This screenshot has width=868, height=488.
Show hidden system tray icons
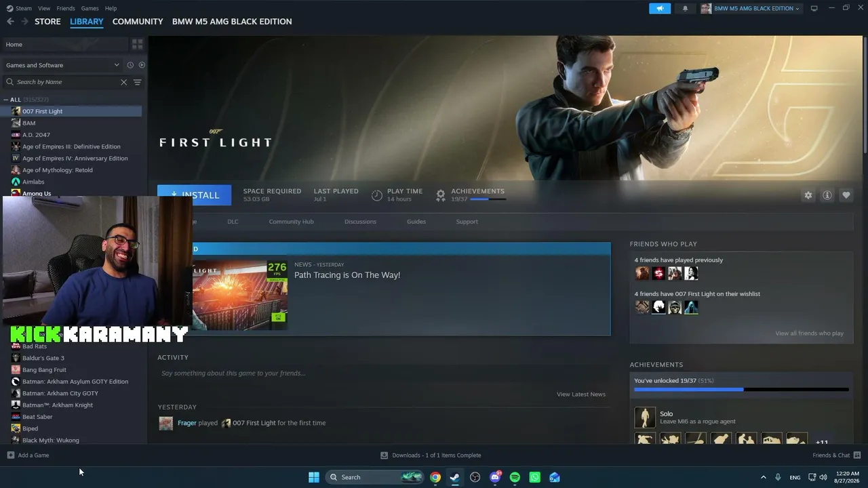point(763,477)
